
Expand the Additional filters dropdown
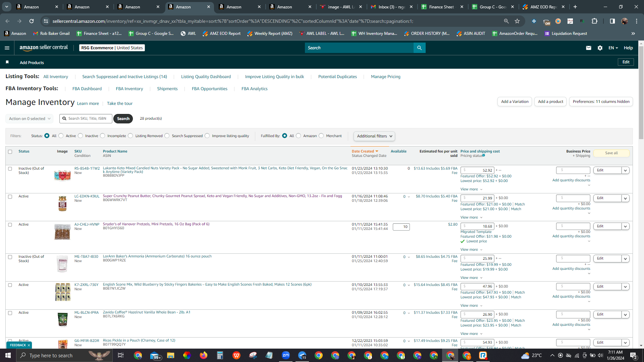tap(374, 136)
